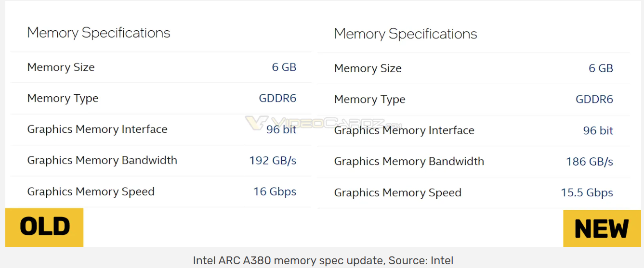This screenshot has width=644, height=268.
Task: Select the 186 GB/s bandwidth value
Action: [x=590, y=161]
